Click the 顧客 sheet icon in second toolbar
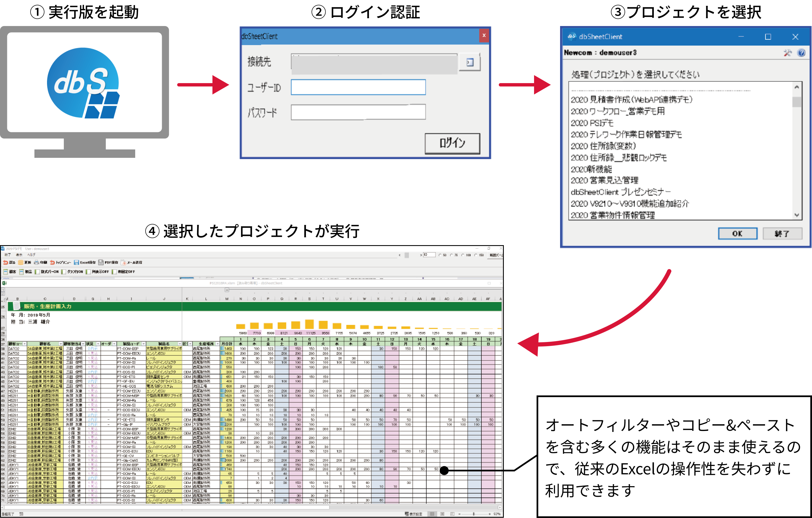The height and width of the screenshot is (518, 812). pyautogui.click(x=5, y=272)
